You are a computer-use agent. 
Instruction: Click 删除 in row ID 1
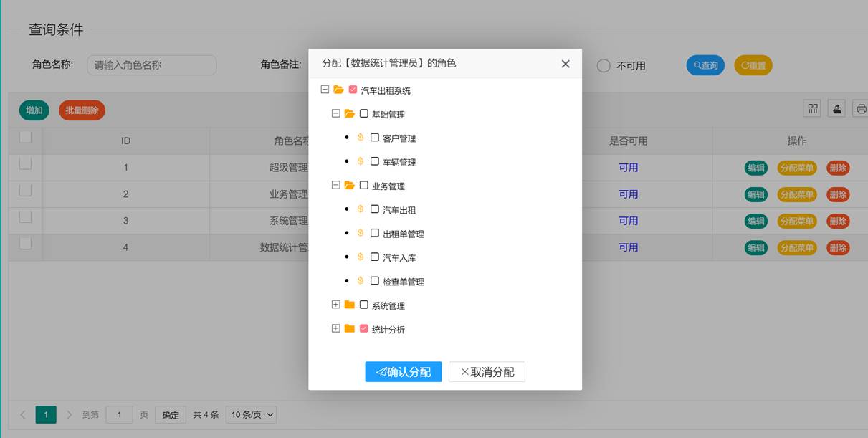[x=838, y=168]
